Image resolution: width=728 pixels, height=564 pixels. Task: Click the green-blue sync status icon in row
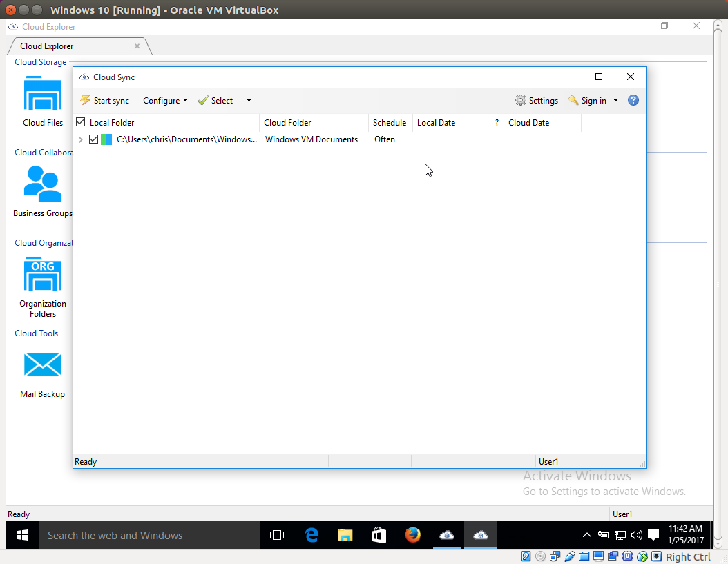[x=106, y=139]
